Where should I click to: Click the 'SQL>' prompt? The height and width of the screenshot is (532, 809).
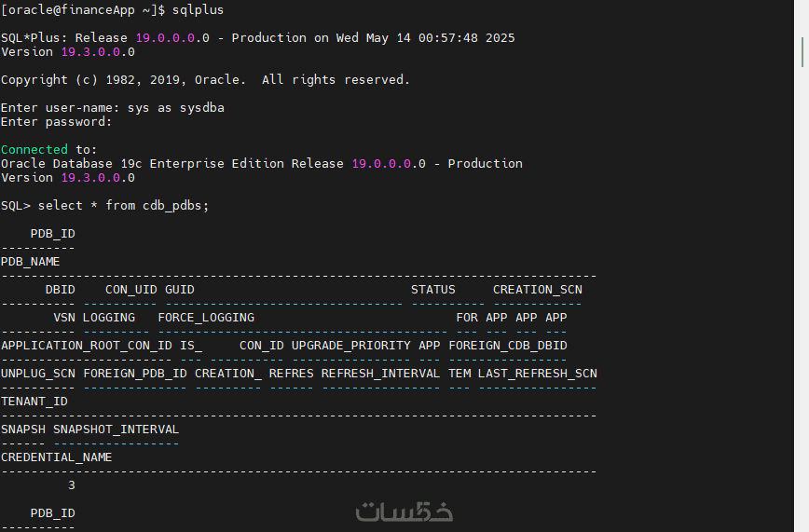[x=16, y=205]
